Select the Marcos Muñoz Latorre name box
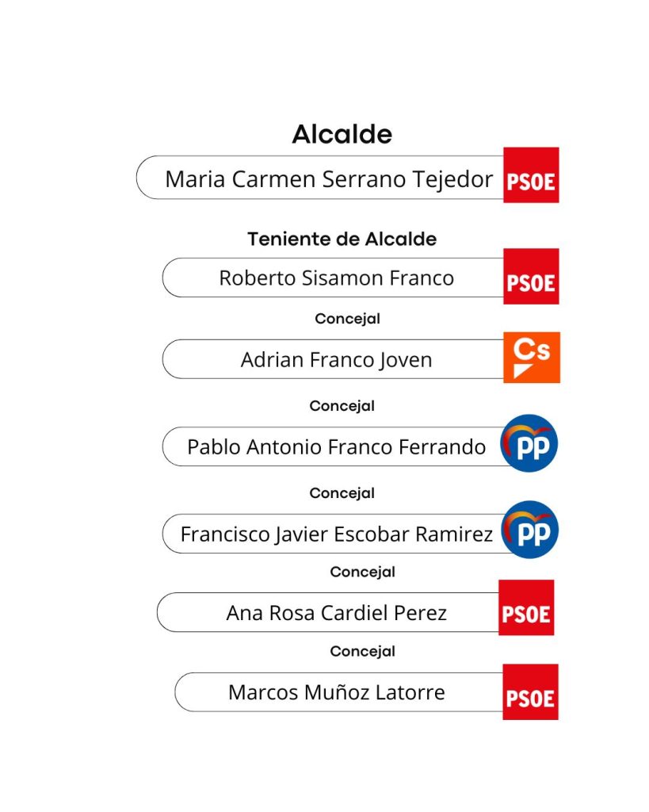Screen dimensions: 649x812 pyautogui.click(x=336, y=692)
